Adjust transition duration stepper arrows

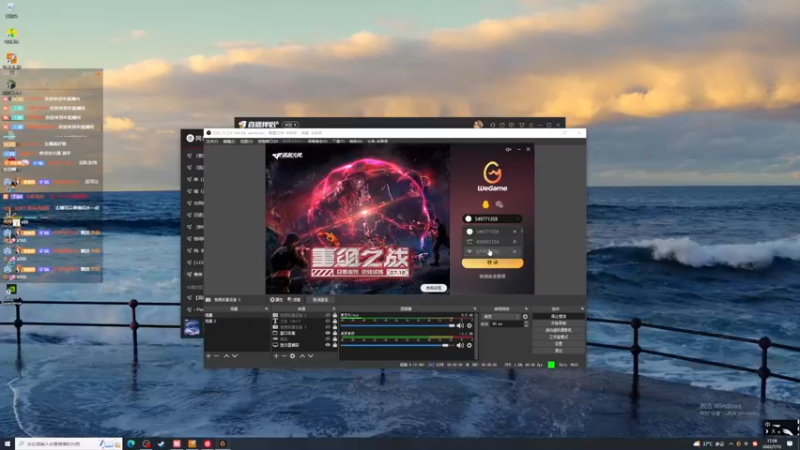(x=526, y=324)
